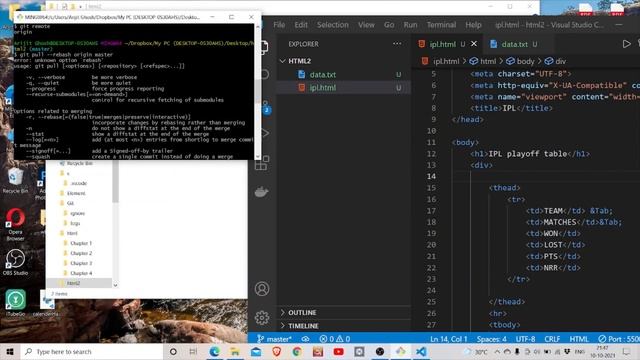Open errors and warnings count in status bar
The width and height of the screenshot is (640, 360).
tap(335, 339)
